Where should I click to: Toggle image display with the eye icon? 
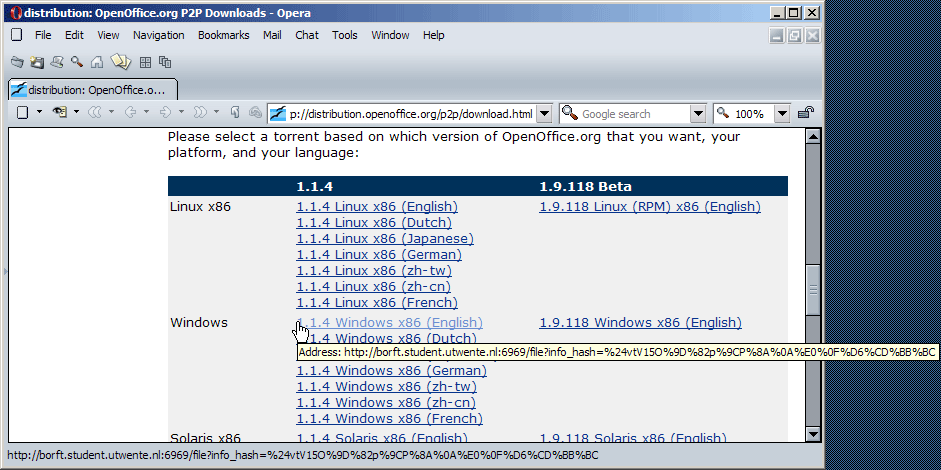point(59,112)
